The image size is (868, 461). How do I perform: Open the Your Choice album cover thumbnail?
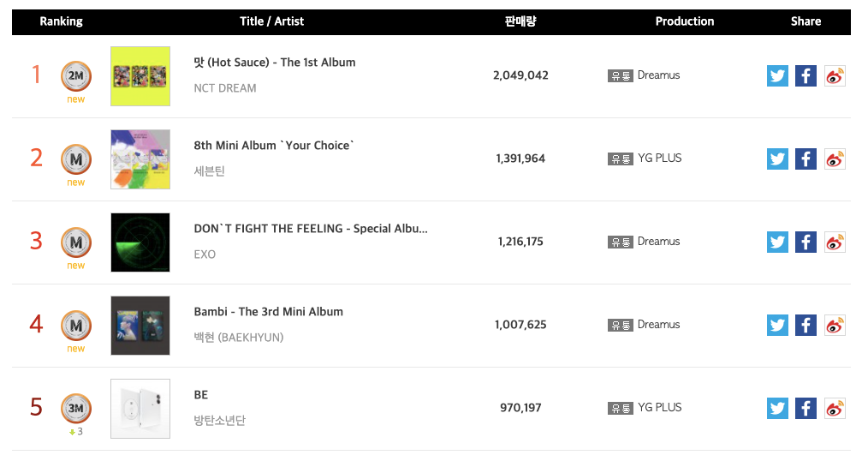[x=140, y=159]
